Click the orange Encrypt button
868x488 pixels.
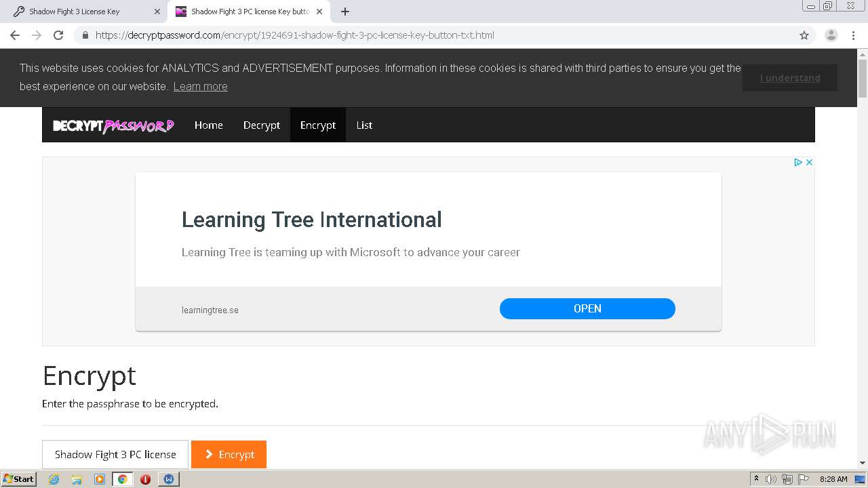click(229, 454)
